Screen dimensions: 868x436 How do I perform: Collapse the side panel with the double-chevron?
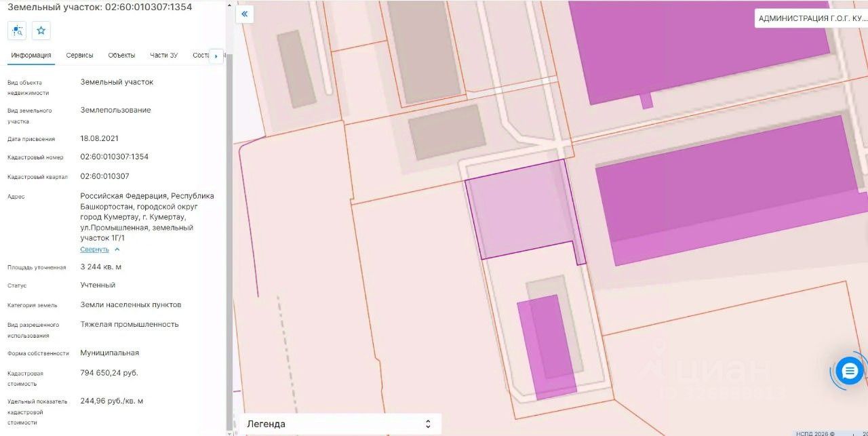point(244,14)
